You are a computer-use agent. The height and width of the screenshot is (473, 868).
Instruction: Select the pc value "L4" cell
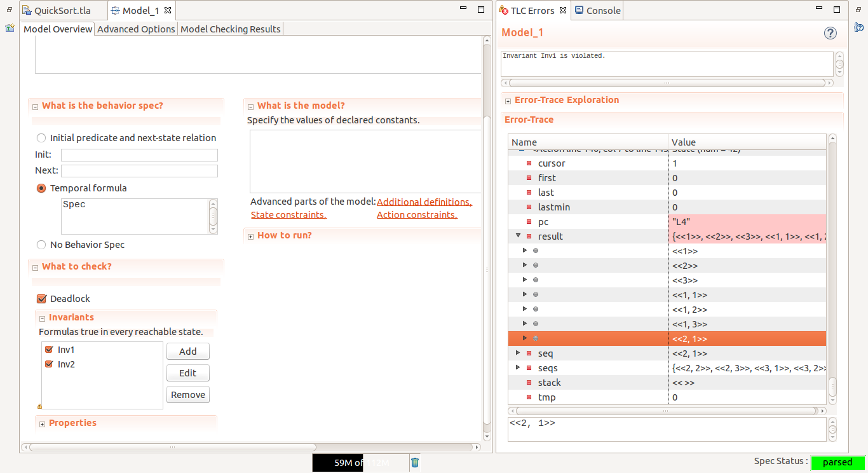(x=747, y=222)
